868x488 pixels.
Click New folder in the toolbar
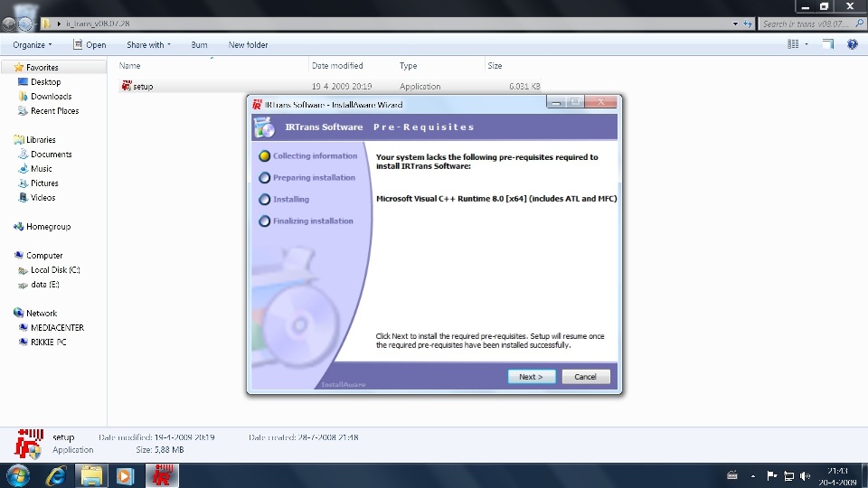click(248, 44)
